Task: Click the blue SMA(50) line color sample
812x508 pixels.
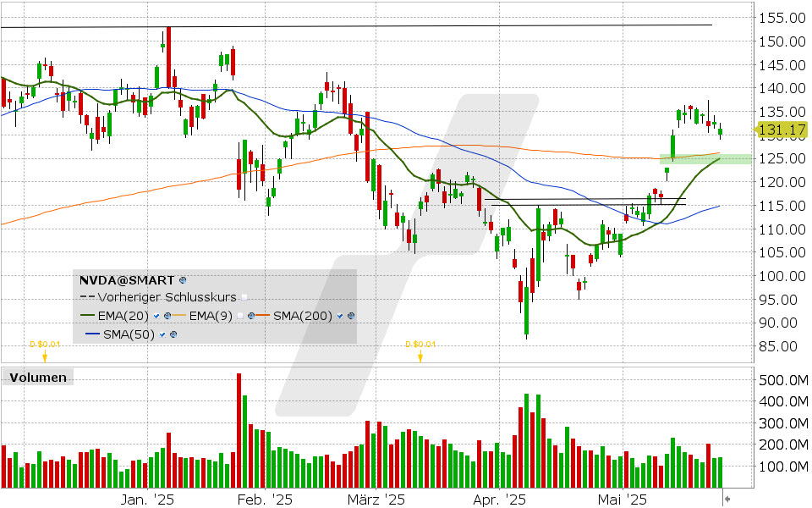Action: pos(93,335)
